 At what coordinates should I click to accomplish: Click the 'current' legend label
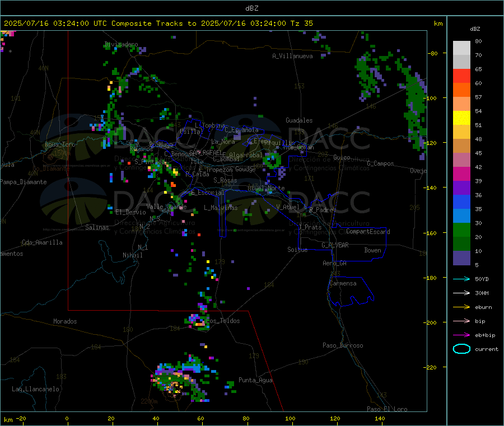coord(487,349)
